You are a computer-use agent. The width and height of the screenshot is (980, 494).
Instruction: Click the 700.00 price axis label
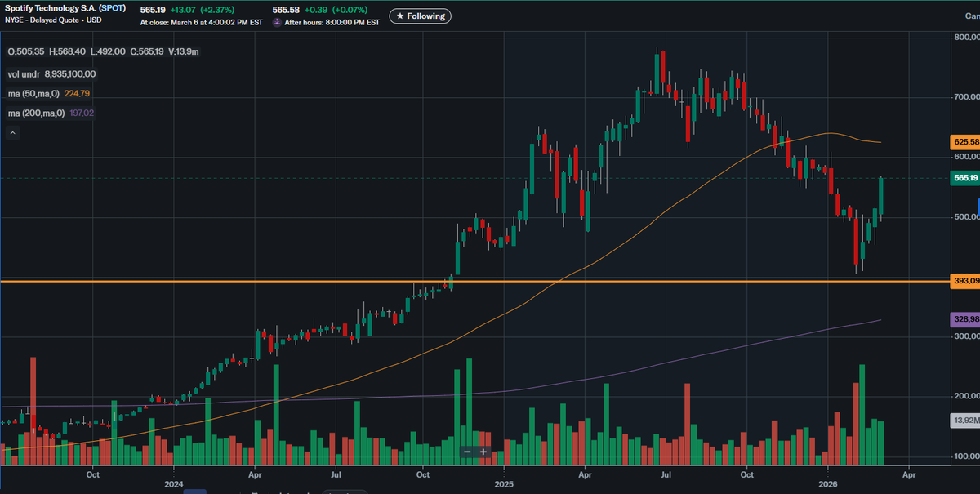coord(966,97)
